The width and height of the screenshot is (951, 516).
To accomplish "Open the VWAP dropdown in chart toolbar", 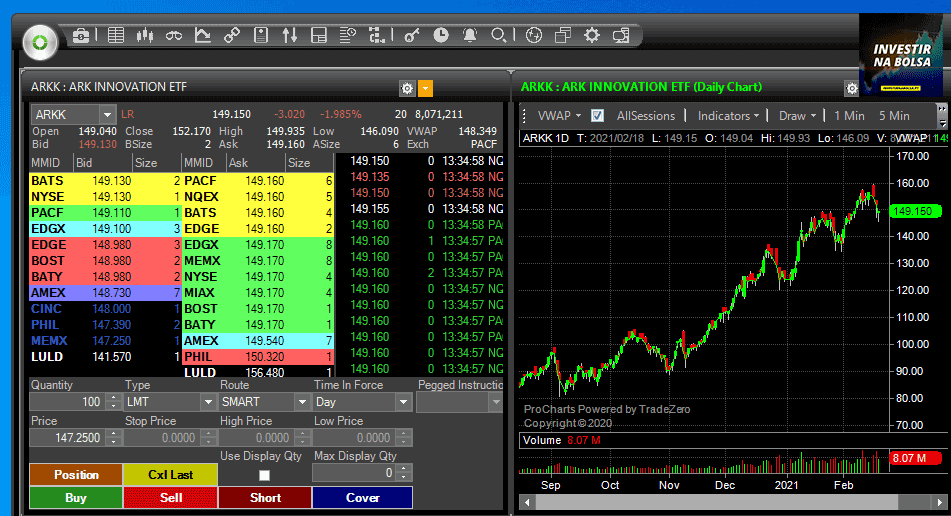I will coord(559,115).
